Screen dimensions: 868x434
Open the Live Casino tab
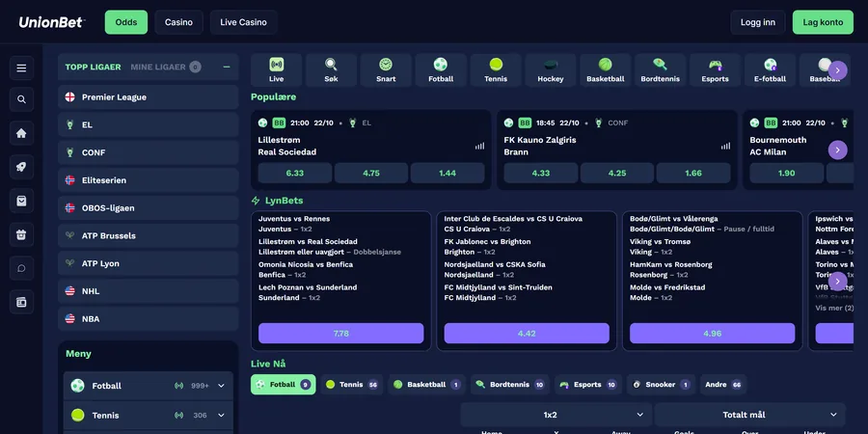tap(243, 23)
